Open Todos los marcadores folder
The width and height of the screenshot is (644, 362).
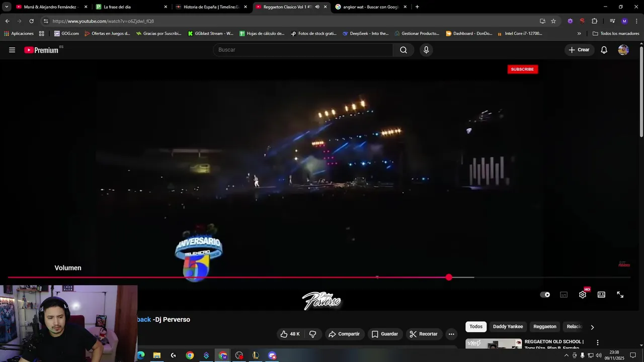click(616, 34)
